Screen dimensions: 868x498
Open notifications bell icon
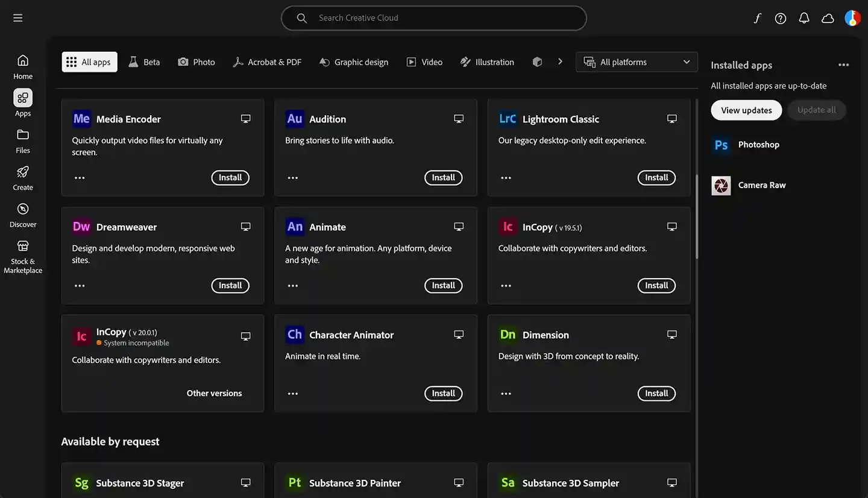click(x=804, y=18)
